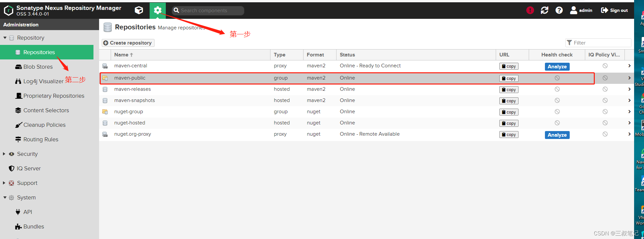Copy the URL of maven-public
Viewport: 644px width, 239px height.
coord(509,79)
